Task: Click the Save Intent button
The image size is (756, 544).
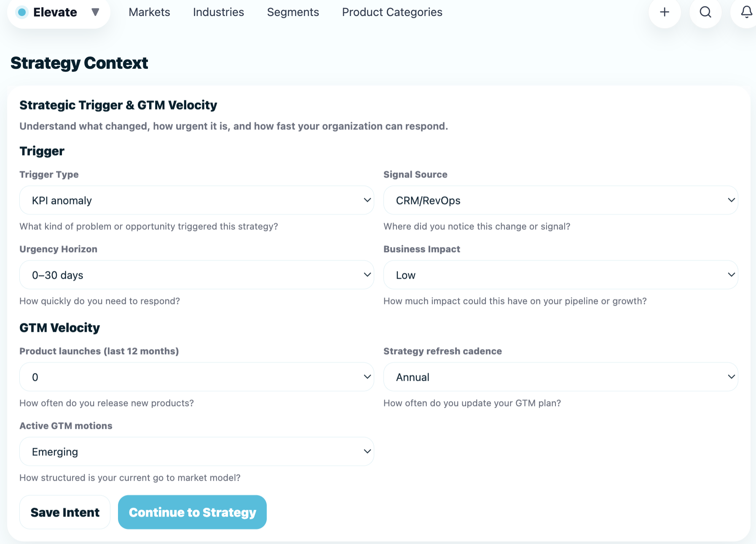Action: tap(65, 512)
